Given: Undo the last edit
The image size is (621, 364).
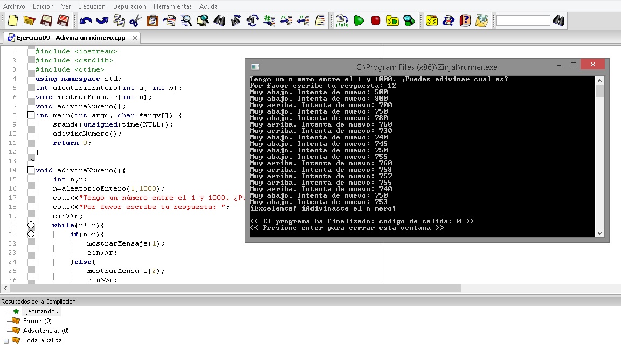Looking at the screenshot, I should pos(86,20).
